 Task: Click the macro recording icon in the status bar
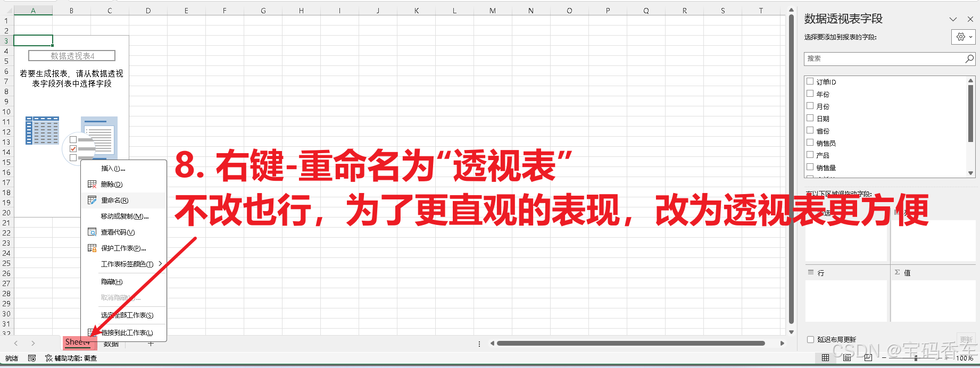click(32, 358)
